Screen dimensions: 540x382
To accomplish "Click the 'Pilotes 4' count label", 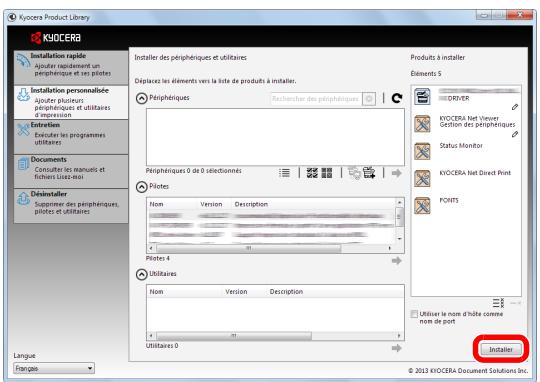I will 158,258.
